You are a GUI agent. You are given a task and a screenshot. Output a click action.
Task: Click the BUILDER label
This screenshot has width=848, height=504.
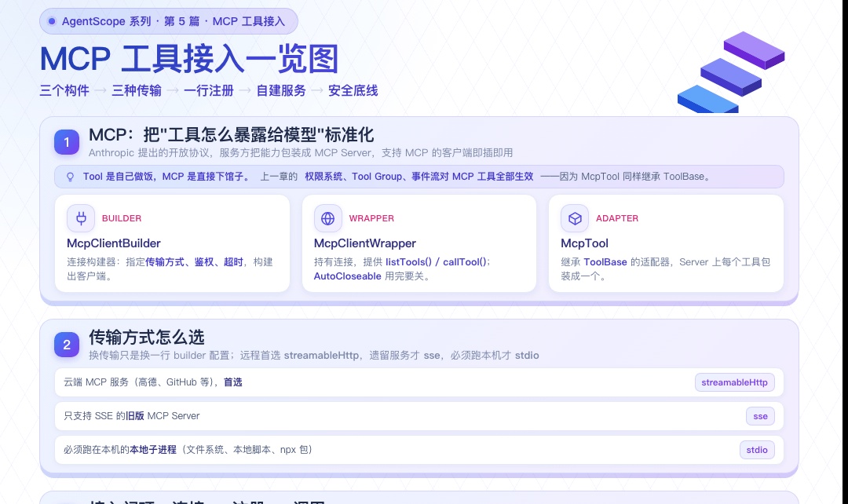tap(122, 218)
